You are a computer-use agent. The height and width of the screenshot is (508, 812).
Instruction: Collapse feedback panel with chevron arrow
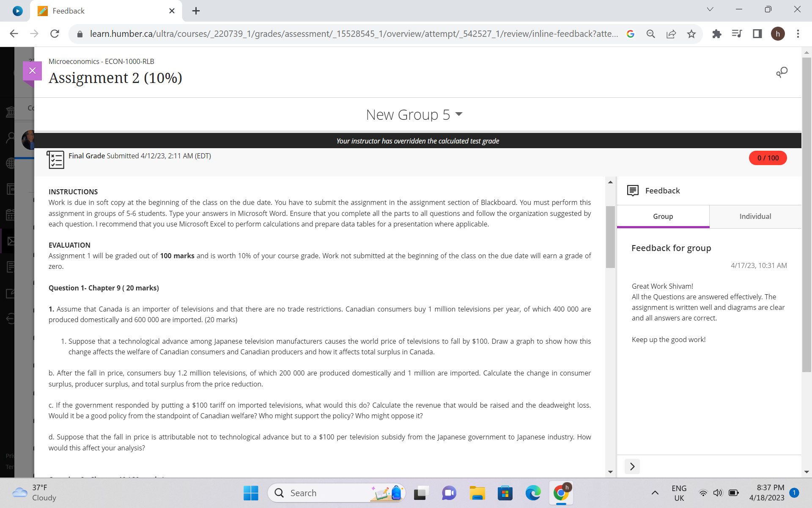click(x=632, y=467)
